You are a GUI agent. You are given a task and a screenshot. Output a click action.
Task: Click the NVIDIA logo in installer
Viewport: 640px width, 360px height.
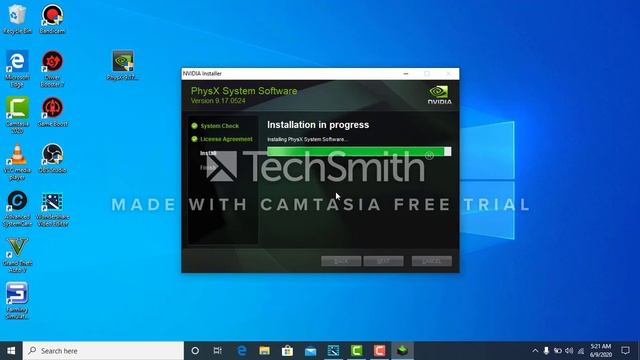coord(439,95)
